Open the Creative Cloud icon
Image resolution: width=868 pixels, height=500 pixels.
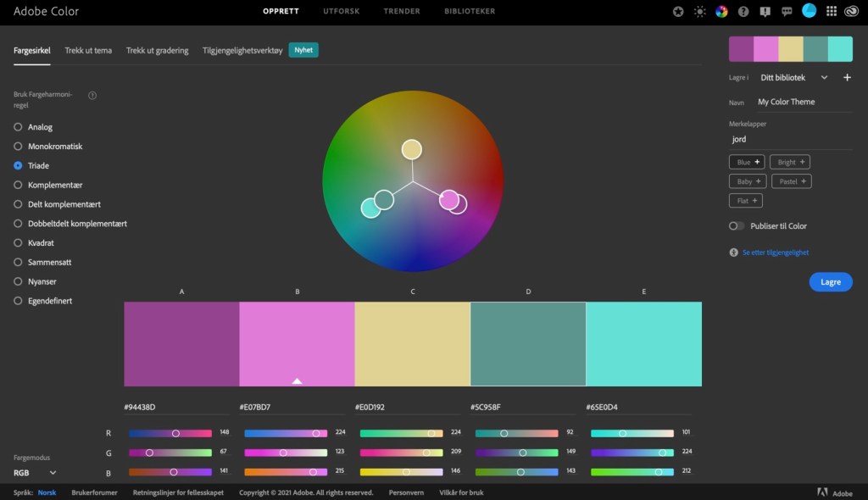(x=851, y=12)
